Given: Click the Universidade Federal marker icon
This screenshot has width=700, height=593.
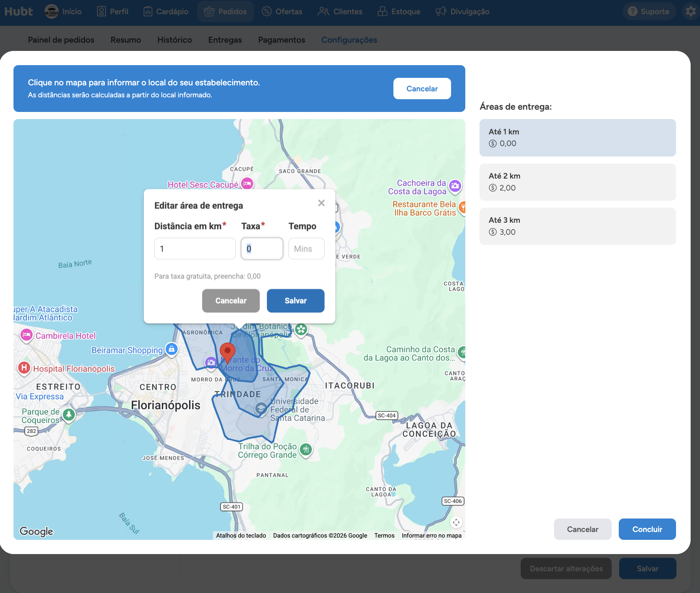Looking at the screenshot, I should [261, 408].
